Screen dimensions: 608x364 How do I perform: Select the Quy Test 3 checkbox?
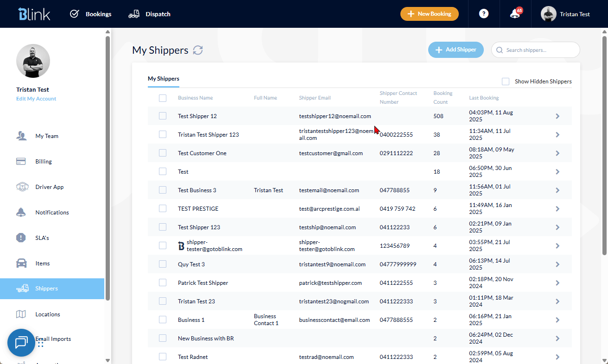pyautogui.click(x=163, y=264)
